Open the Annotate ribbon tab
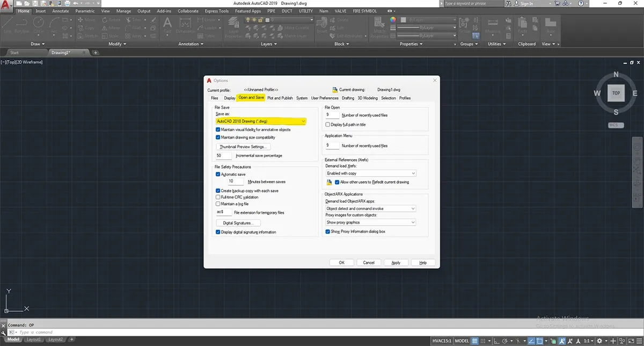This screenshot has height=346, width=644. pos(60,10)
